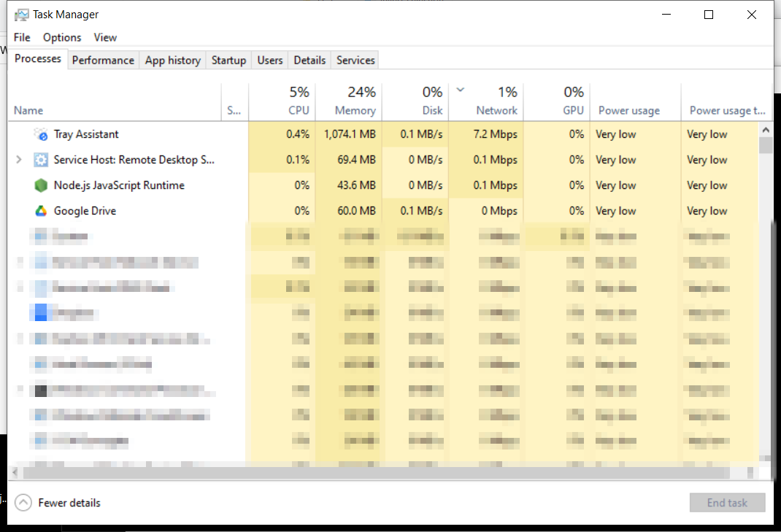Click Service Host memory value 69.4 MB
781x532 pixels.
pos(357,160)
